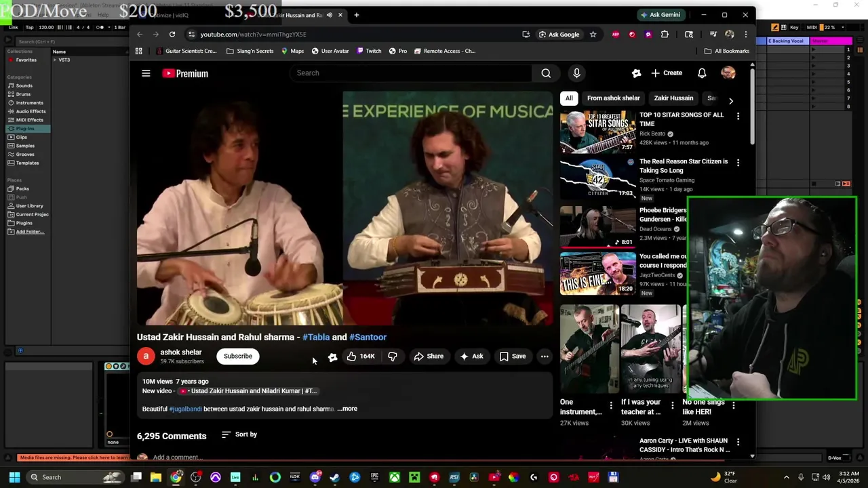Open Star Citizen video thumbnail
This screenshot has height=488, width=868.
598,178
